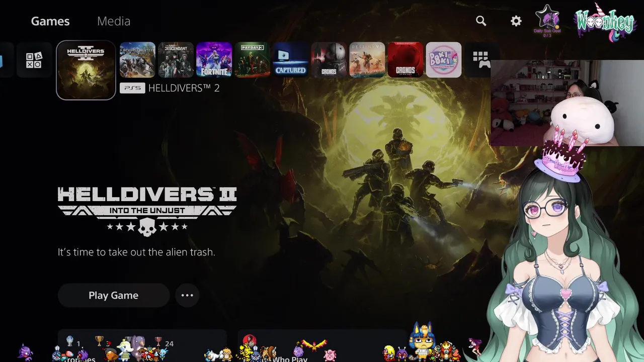Viewport: 644px width, 362px height.
Task: Click the PS5 platform badge
Action: click(x=132, y=88)
